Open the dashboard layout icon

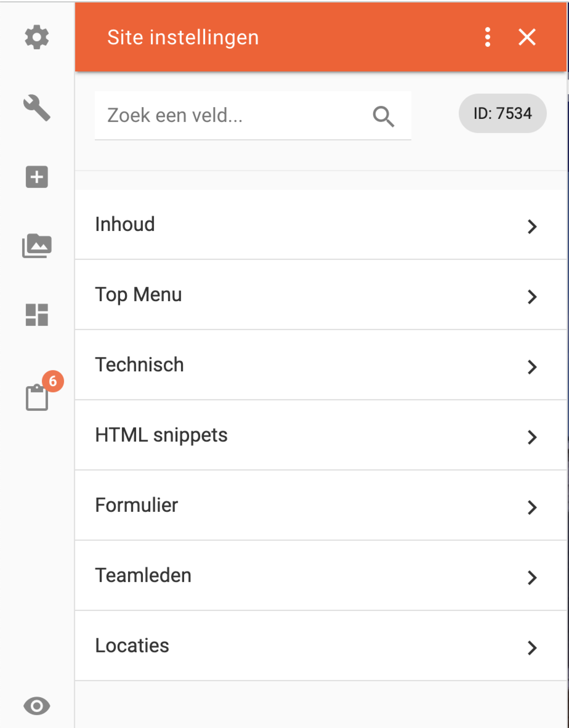click(x=37, y=315)
